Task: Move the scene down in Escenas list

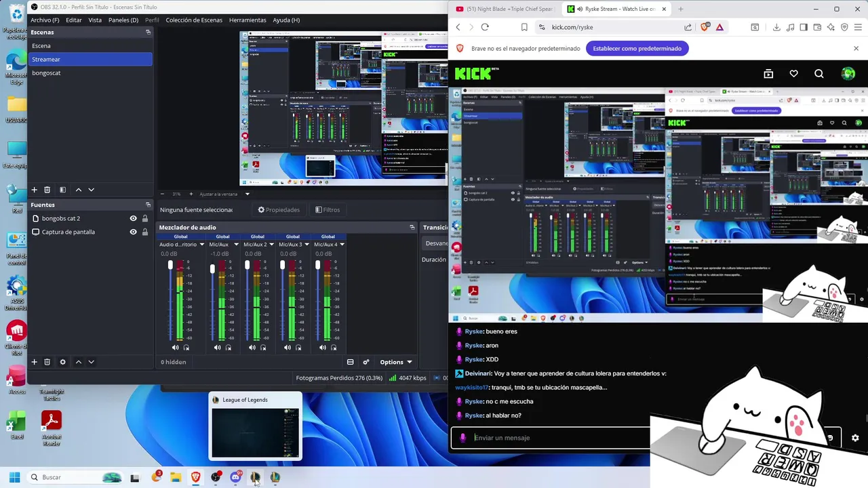Action: tap(92, 190)
